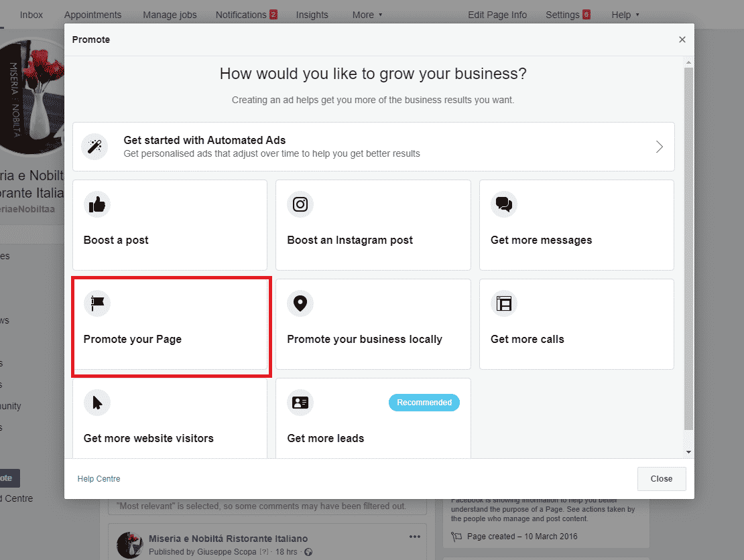Click the flag Promote your Page icon

[x=97, y=303]
